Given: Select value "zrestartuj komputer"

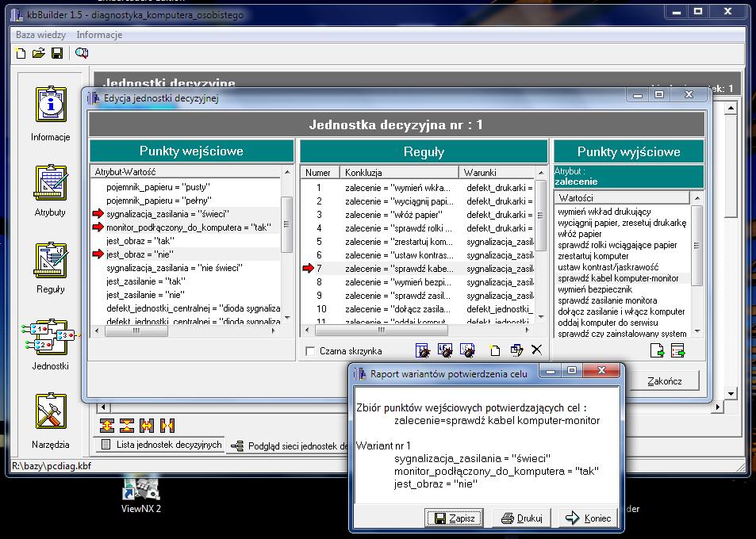Looking at the screenshot, I should [593, 256].
